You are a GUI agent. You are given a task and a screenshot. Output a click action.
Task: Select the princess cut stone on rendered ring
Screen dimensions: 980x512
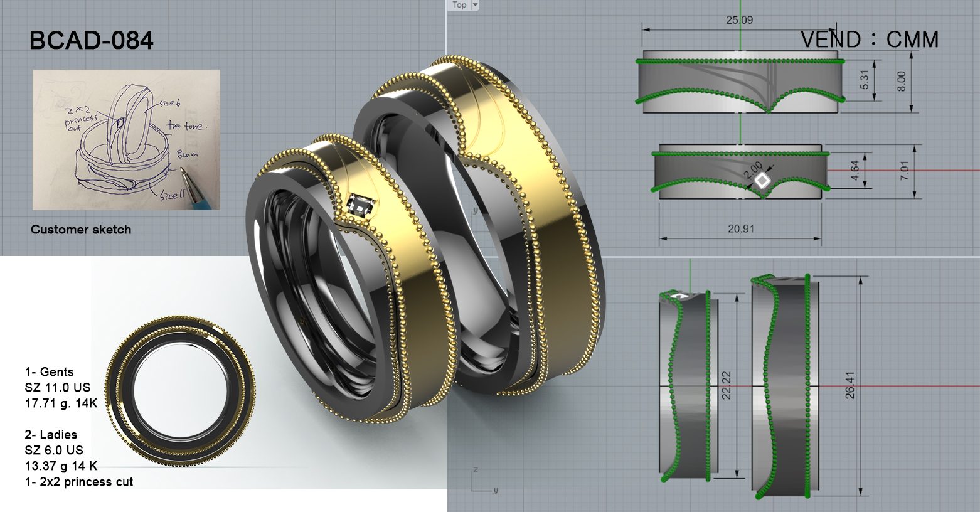(361, 205)
